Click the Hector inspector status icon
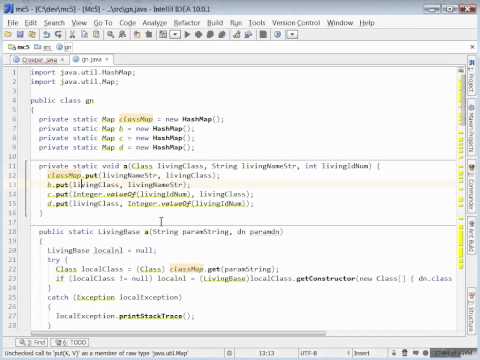This screenshot has height=360, width=480. (x=405, y=353)
